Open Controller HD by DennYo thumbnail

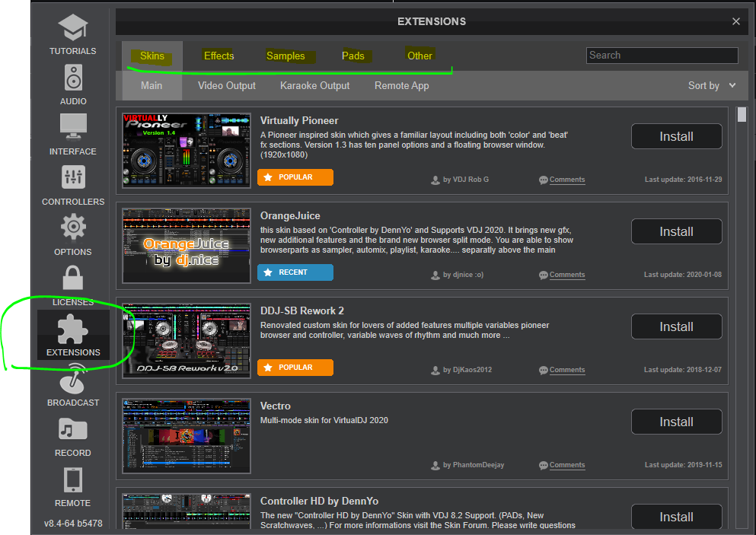187,512
